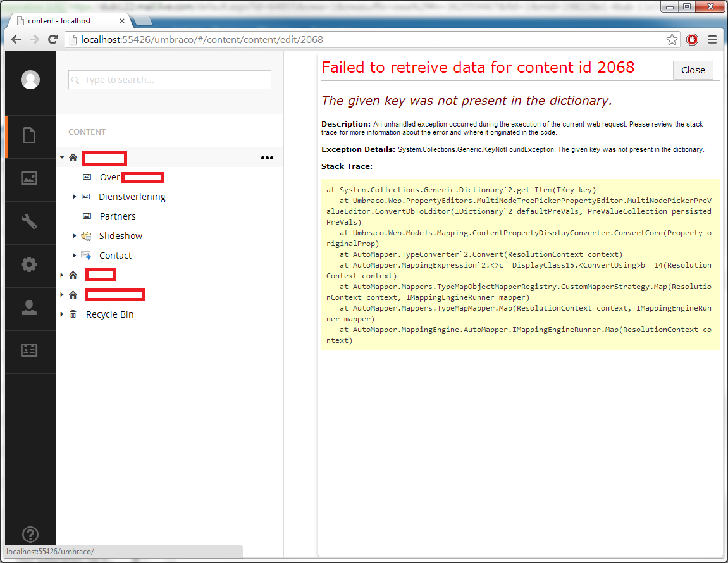
Task: Focus the Type to search field
Action: tap(170, 80)
